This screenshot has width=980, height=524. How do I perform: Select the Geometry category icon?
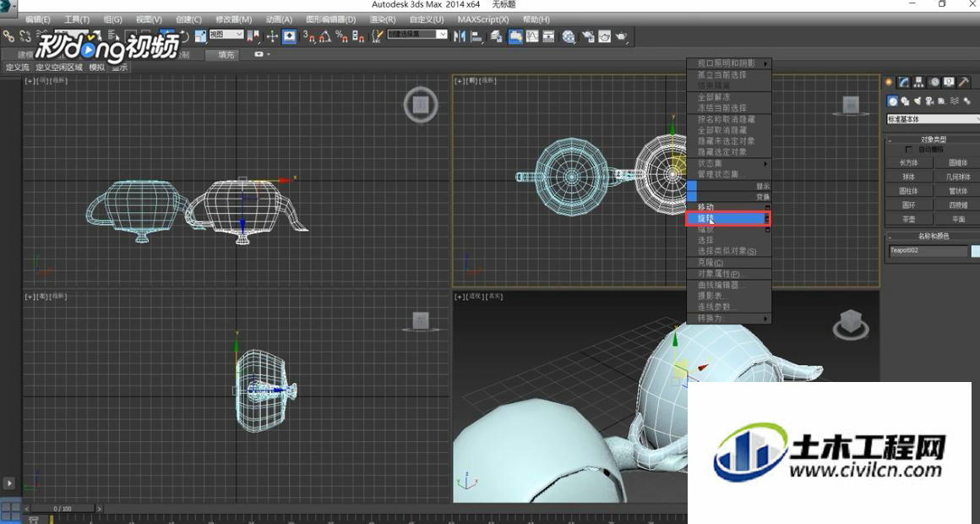coord(892,101)
